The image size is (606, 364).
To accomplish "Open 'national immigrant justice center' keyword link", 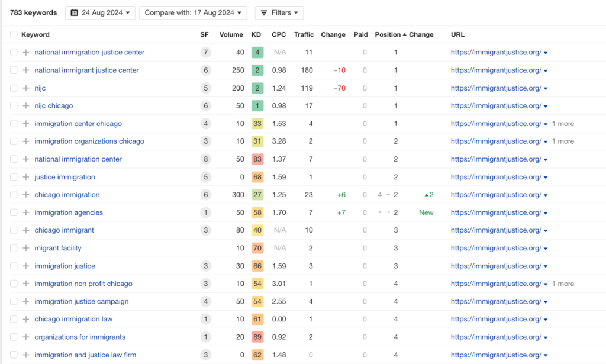I will click(86, 70).
